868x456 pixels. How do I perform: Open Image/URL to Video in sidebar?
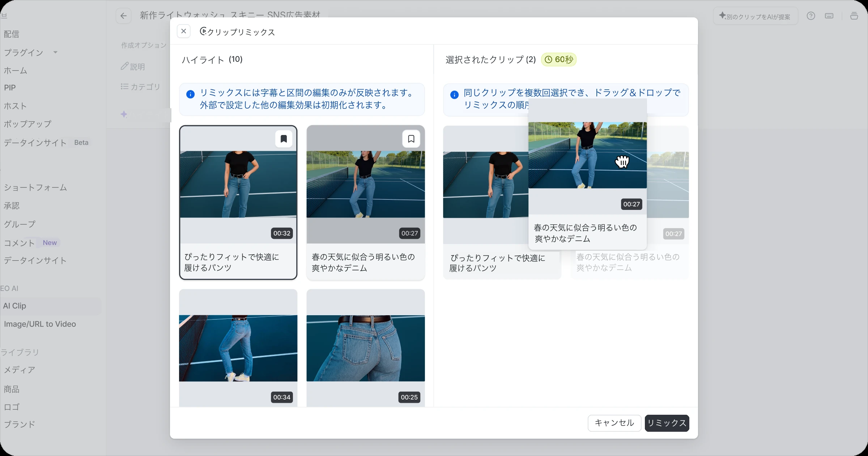(40, 324)
